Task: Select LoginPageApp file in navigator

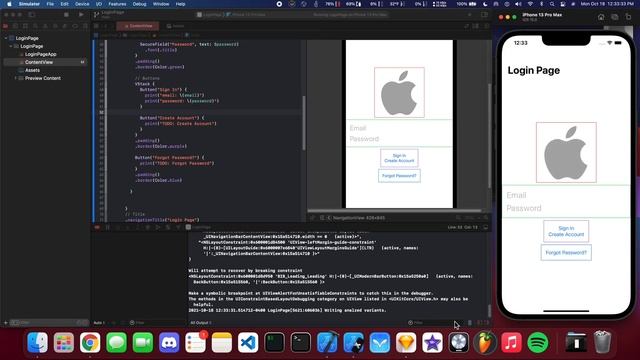Action: (40, 54)
